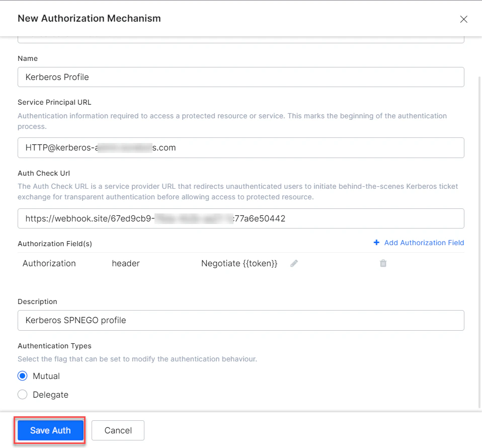Click the New Authorization Mechanism title
The image size is (482, 448).
(89, 19)
